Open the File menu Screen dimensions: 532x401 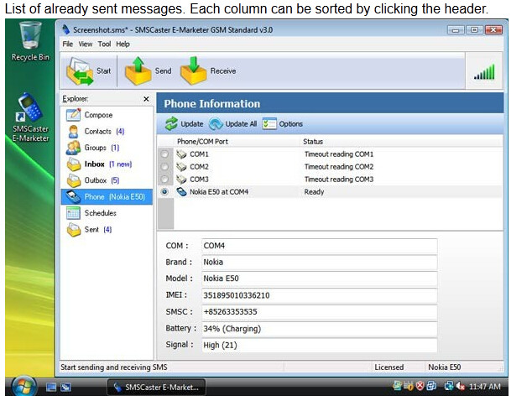[67, 44]
